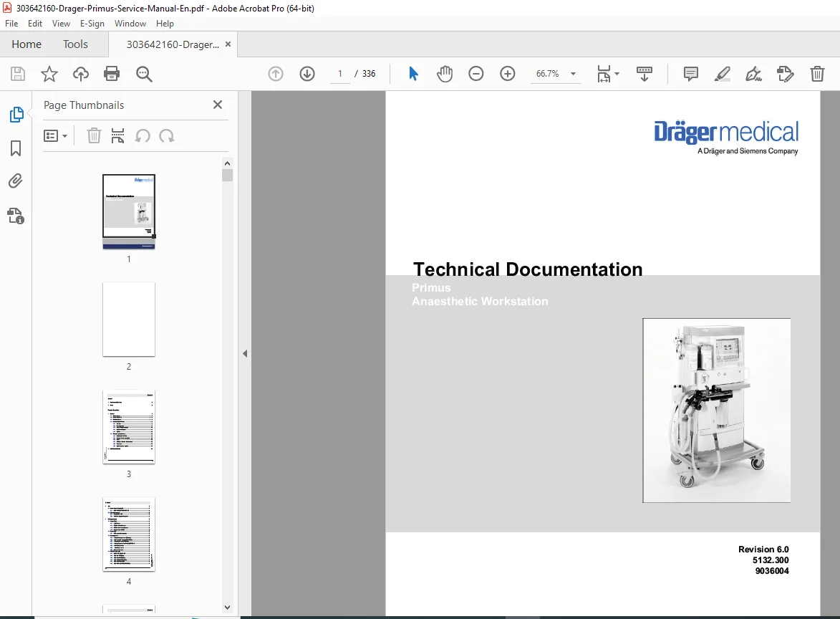The image size is (840, 619).
Task: Activate the Hand pan tool
Action: coord(445,73)
